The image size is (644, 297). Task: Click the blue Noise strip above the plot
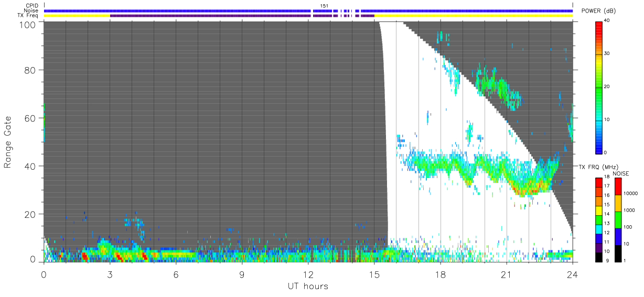pyautogui.click(x=308, y=10)
